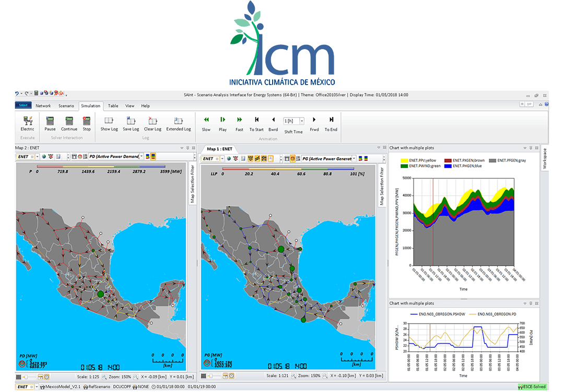Open the Extended Log
Viewport: 564px width, 392px height.
pos(178,122)
